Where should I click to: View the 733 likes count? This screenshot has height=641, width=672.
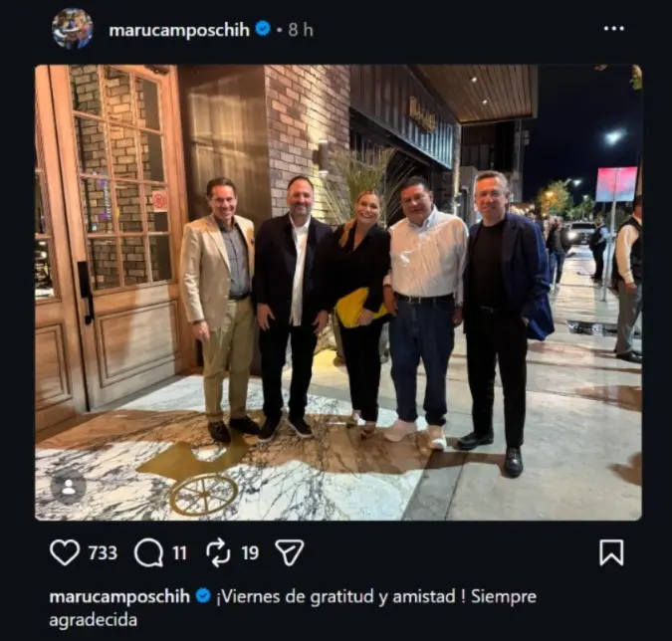click(x=103, y=552)
